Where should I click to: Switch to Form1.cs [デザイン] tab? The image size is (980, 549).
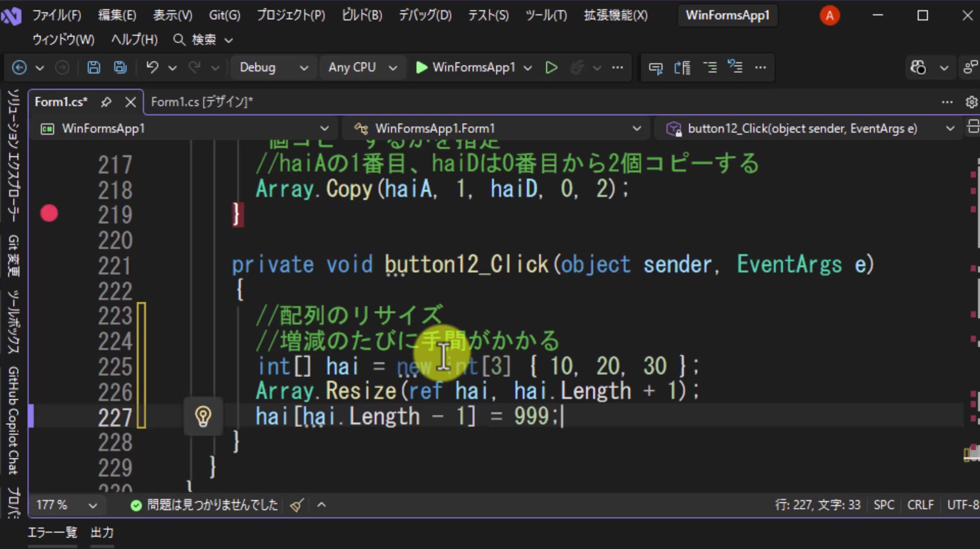[202, 102]
